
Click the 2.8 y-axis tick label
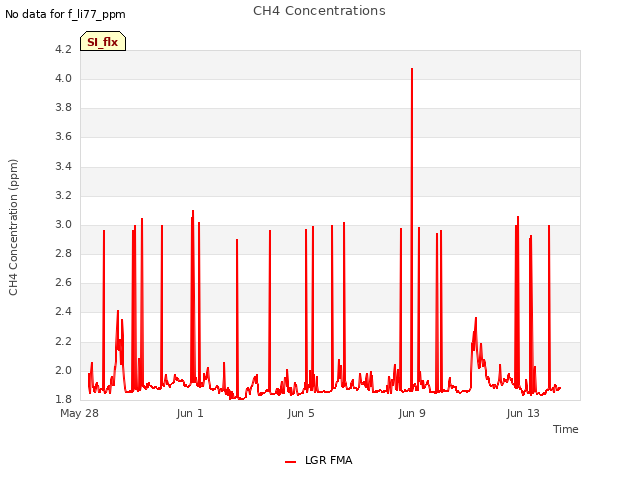pyautogui.click(x=63, y=253)
